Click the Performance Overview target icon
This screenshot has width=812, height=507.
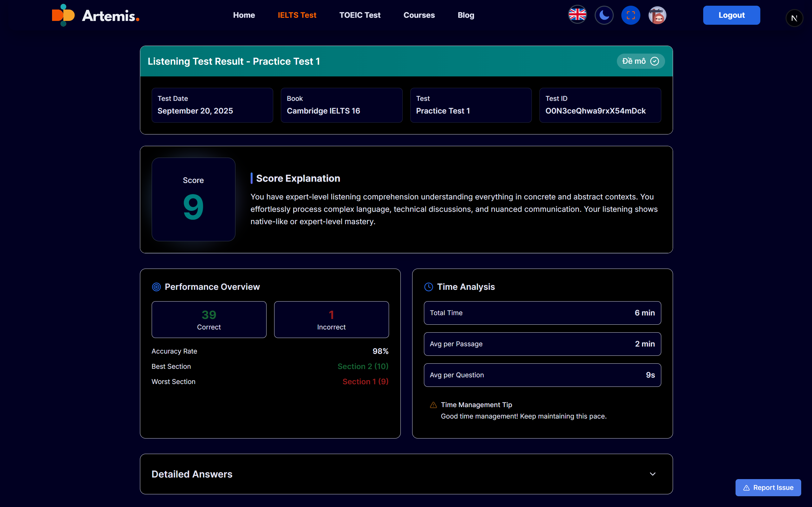156,287
